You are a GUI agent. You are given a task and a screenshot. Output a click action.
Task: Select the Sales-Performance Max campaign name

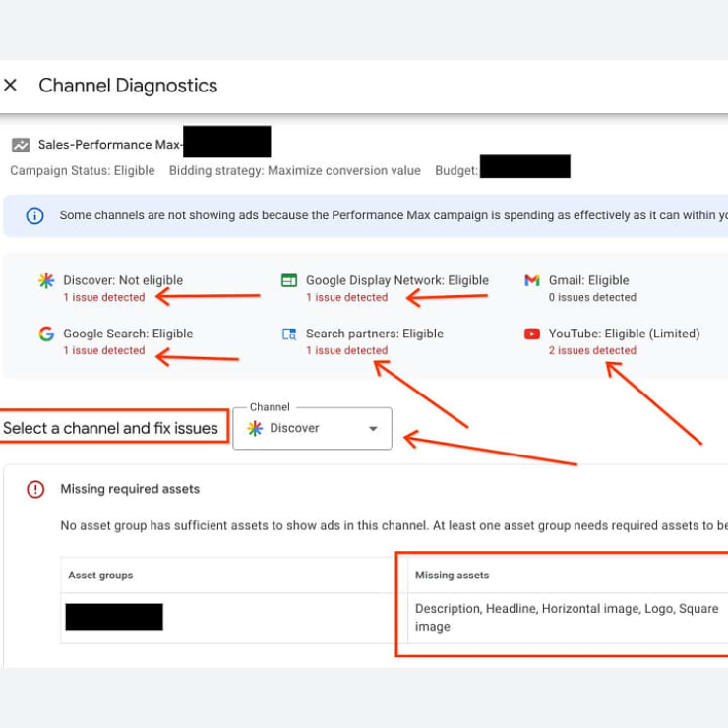click(109, 145)
